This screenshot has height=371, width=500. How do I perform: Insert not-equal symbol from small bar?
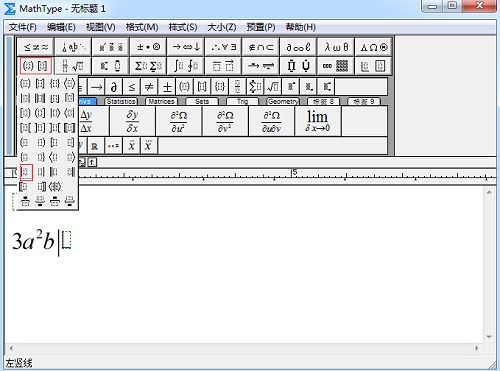tap(149, 87)
